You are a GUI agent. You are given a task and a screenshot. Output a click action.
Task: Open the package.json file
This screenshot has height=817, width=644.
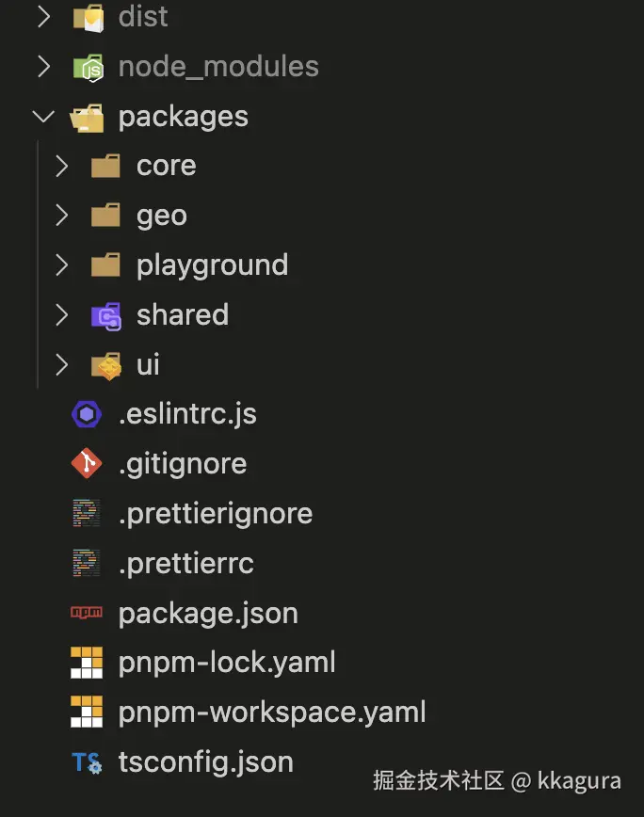tap(208, 613)
